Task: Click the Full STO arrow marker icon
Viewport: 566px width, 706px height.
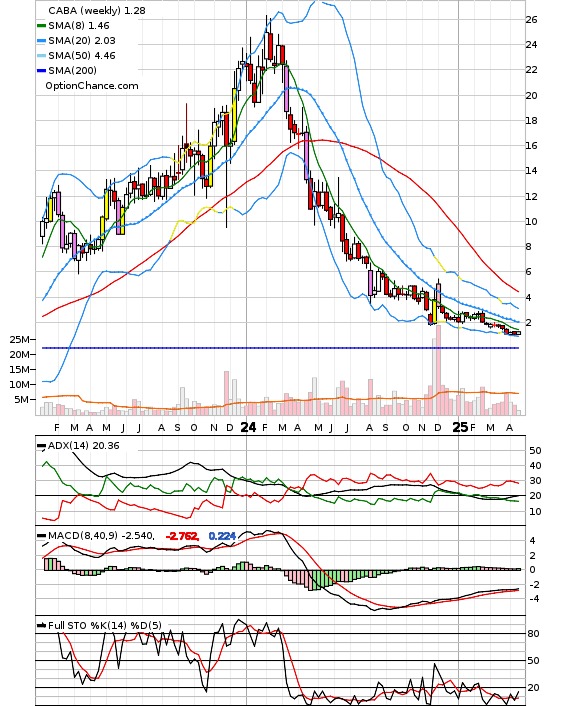Action: 41,625
